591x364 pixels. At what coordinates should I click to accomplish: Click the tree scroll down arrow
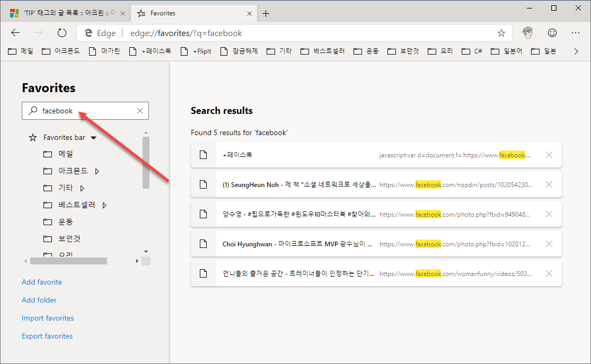(x=146, y=252)
